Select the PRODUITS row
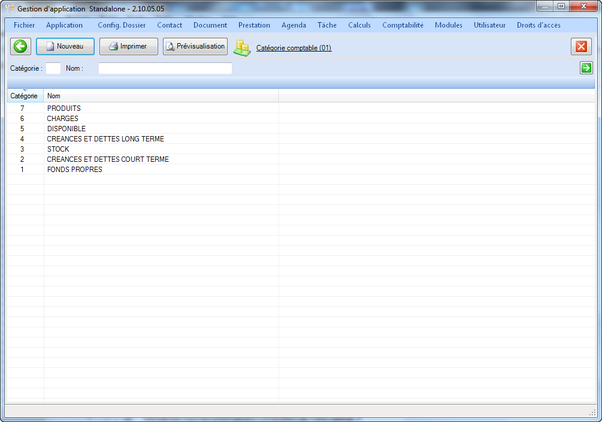The height and width of the screenshot is (422, 602). coord(64,108)
